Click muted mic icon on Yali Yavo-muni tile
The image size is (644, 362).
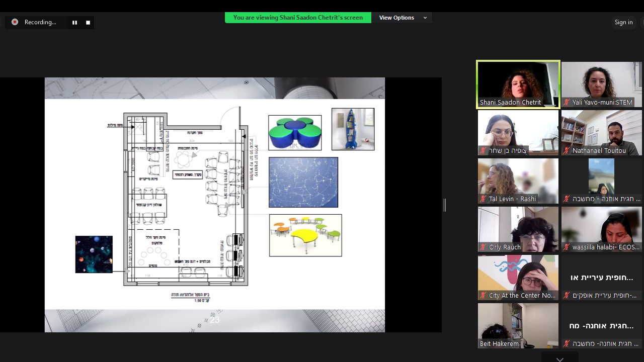click(x=567, y=103)
